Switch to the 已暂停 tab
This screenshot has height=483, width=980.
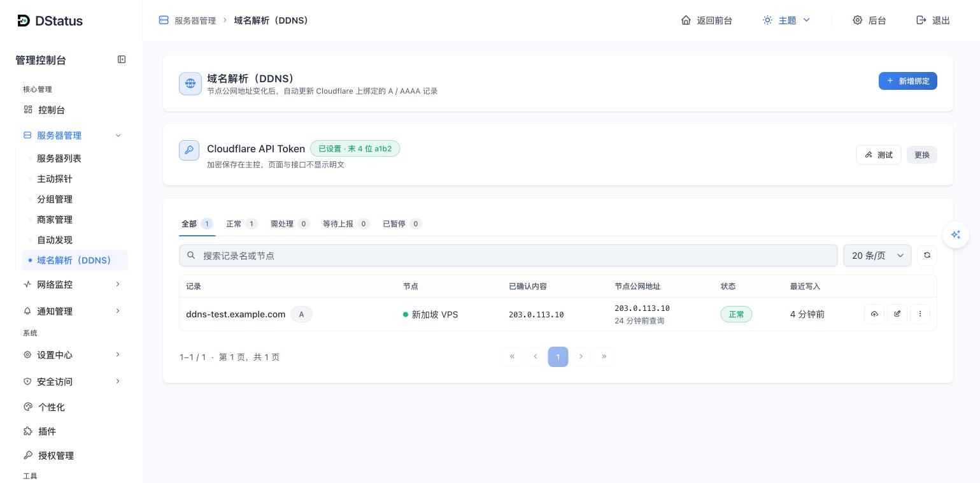[402, 224]
